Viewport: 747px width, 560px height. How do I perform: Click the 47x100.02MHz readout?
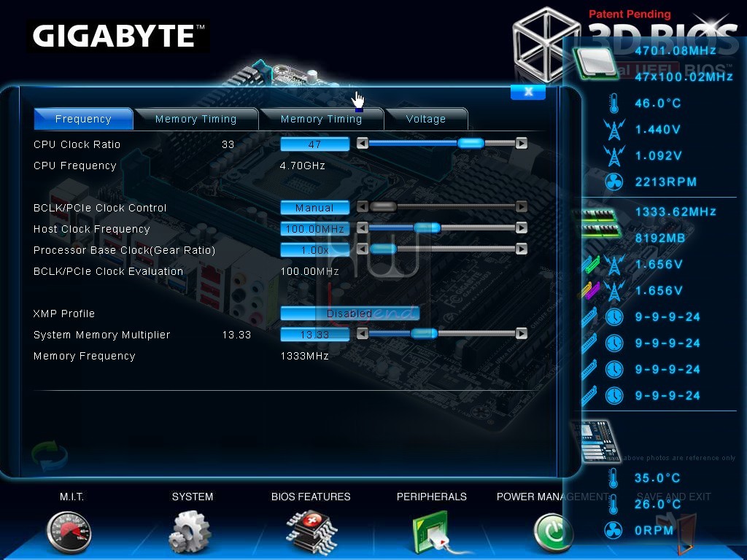(x=684, y=77)
